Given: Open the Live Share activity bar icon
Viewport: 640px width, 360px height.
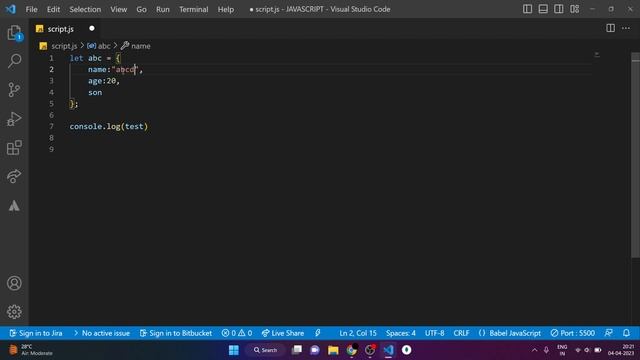Looking at the screenshot, I should point(14,176).
